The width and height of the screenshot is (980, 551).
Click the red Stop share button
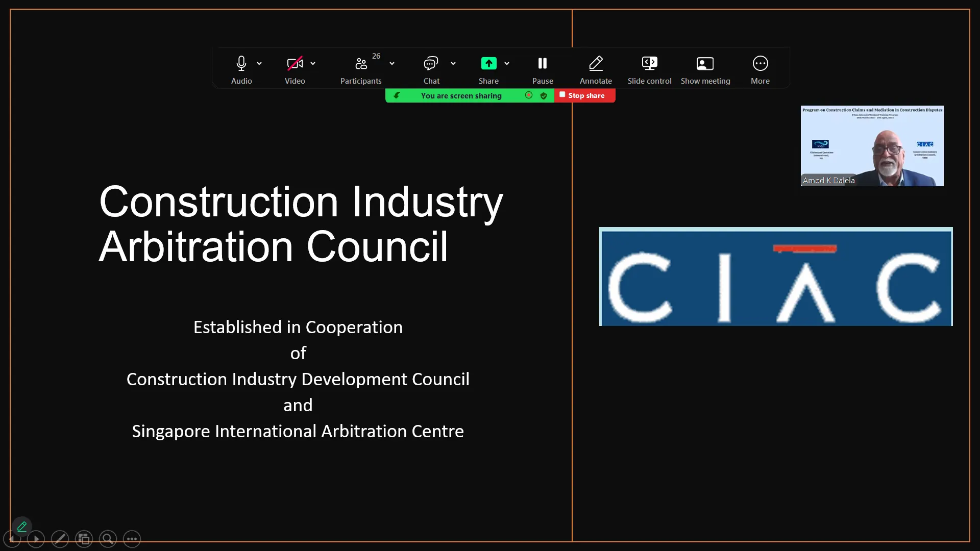click(585, 95)
